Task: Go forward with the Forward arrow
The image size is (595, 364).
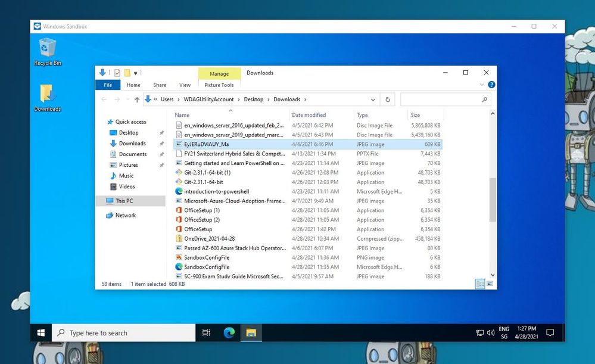Action: (117, 99)
